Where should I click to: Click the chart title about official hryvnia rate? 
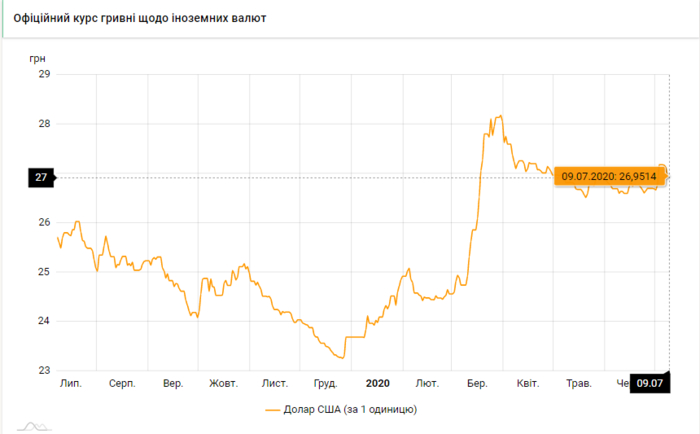(139, 19)
